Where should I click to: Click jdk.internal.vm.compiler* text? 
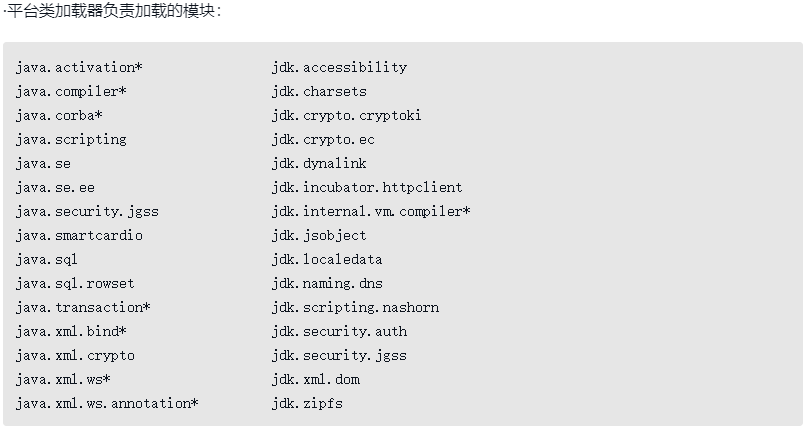tap(371, 211)
